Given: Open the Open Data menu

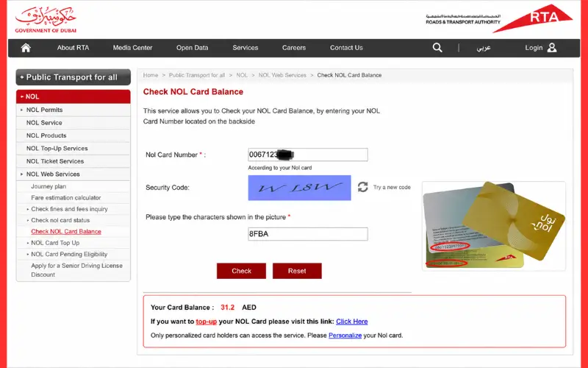Looking at the screenshot, I should click(x=193, y=48).
